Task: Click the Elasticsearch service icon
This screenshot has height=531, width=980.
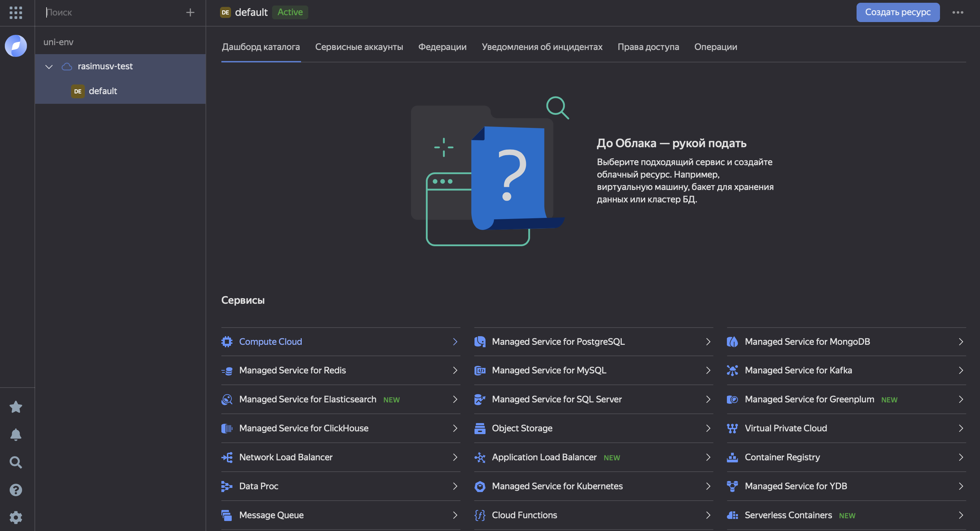Action: pyautogui.click(x=227, y=399)
